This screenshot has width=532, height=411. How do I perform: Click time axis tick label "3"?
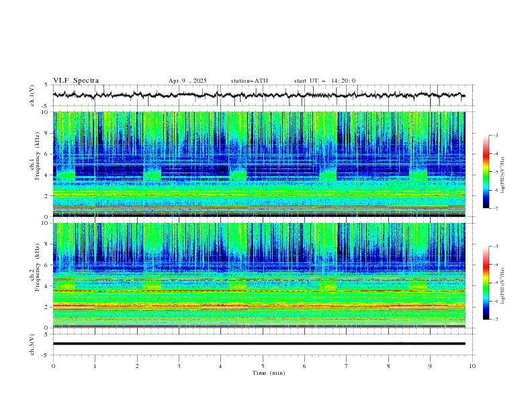179,366
